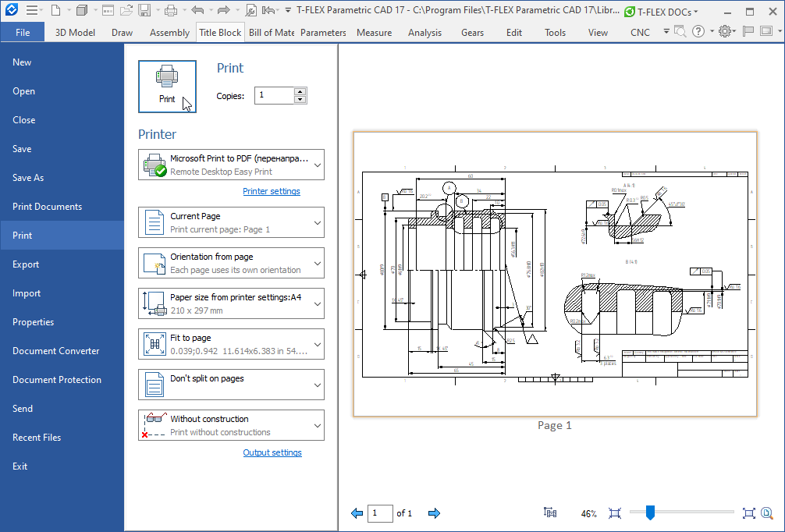Click the window layout icon
The width and height of the screenshot is (785, 532).
point(766,31)
